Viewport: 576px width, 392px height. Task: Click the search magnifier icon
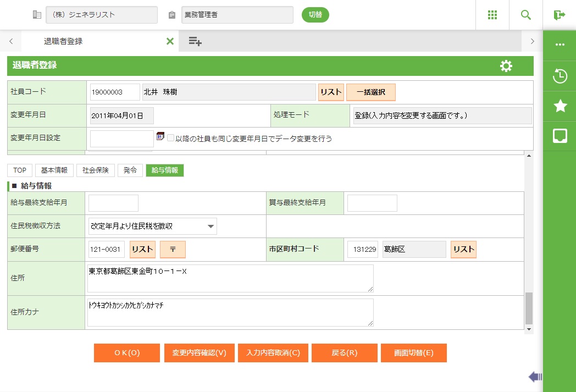(x=526, y=15)
